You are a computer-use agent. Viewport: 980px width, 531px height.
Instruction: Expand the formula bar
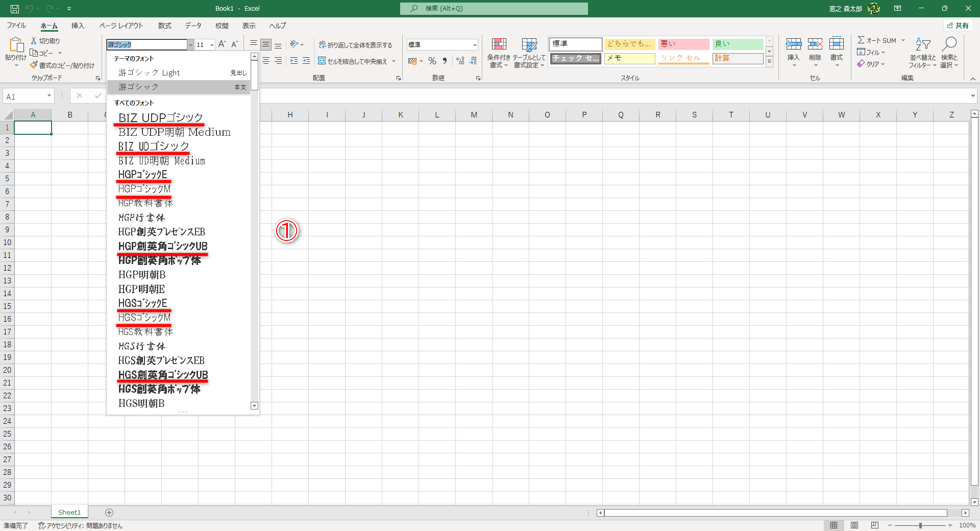click(973, 96)
